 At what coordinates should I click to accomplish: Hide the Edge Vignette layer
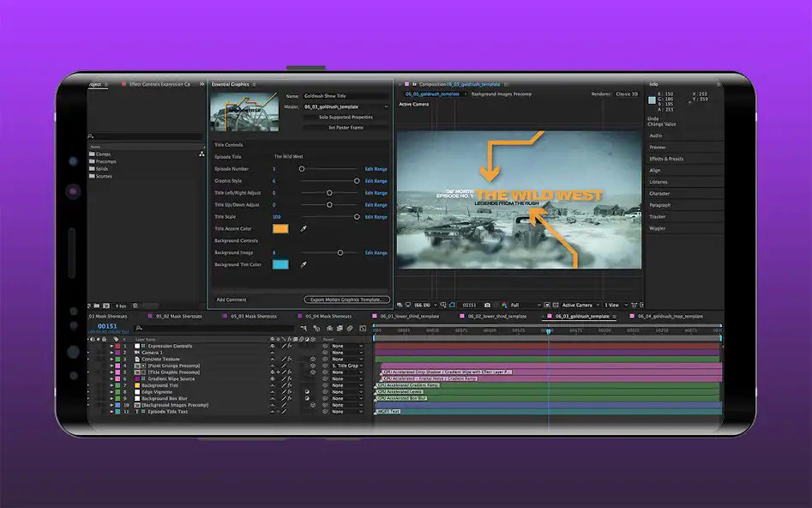92,392
